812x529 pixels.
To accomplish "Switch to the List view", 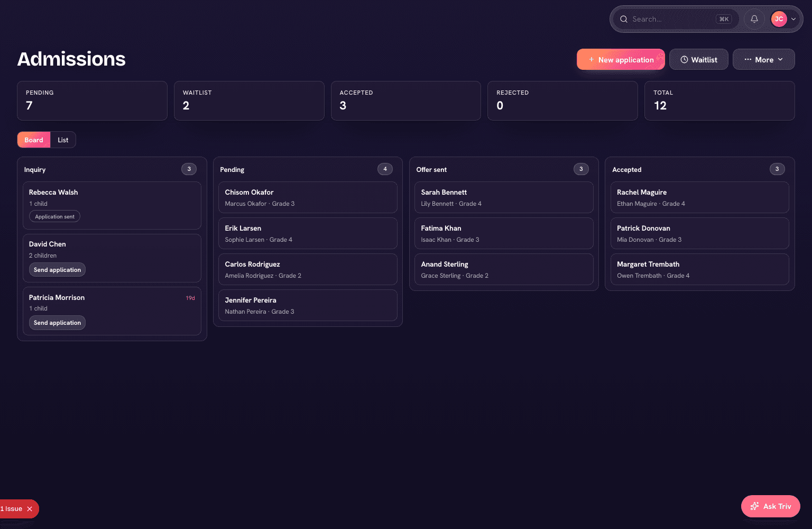I will tap(63, 140).
